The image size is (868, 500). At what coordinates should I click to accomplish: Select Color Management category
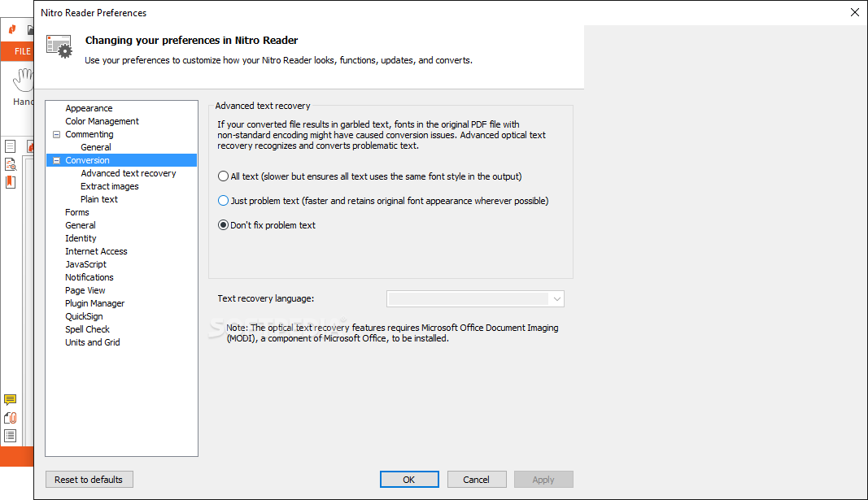(x=102, y=121)
